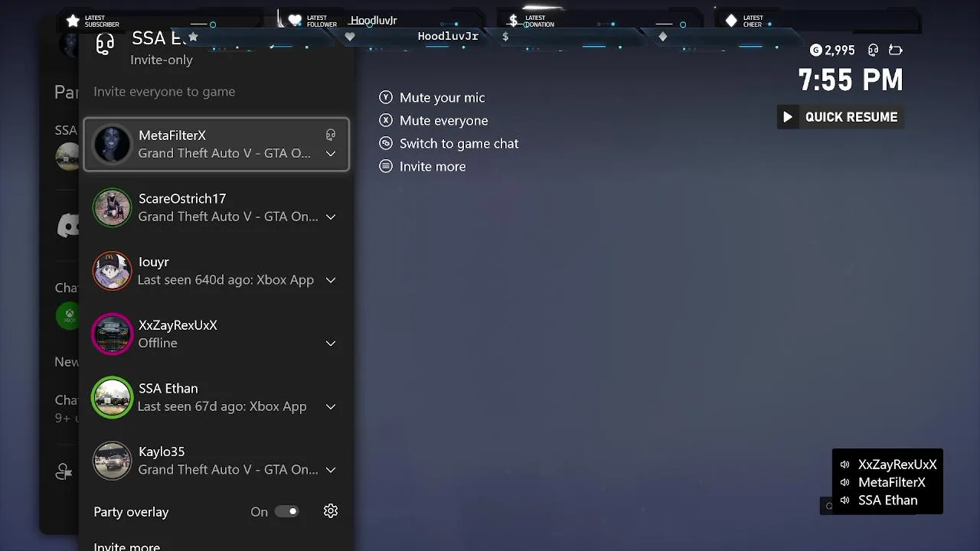
Task: Click headset status icon near clock
Action: tap(873, 51)
